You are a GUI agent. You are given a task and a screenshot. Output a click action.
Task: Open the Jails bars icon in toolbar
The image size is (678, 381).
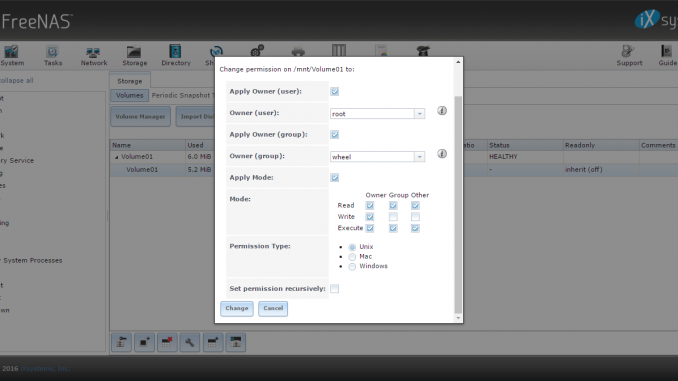coord(339,50)
